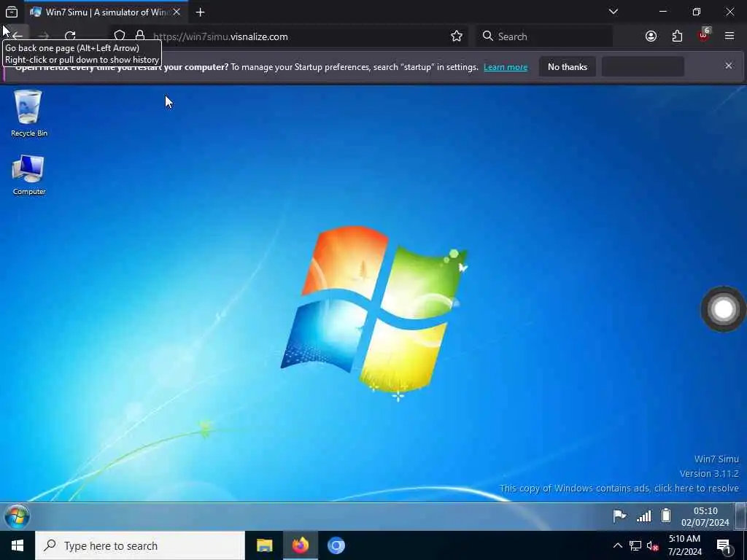
Task: Open the Firefox View icon
Action: 12,12
